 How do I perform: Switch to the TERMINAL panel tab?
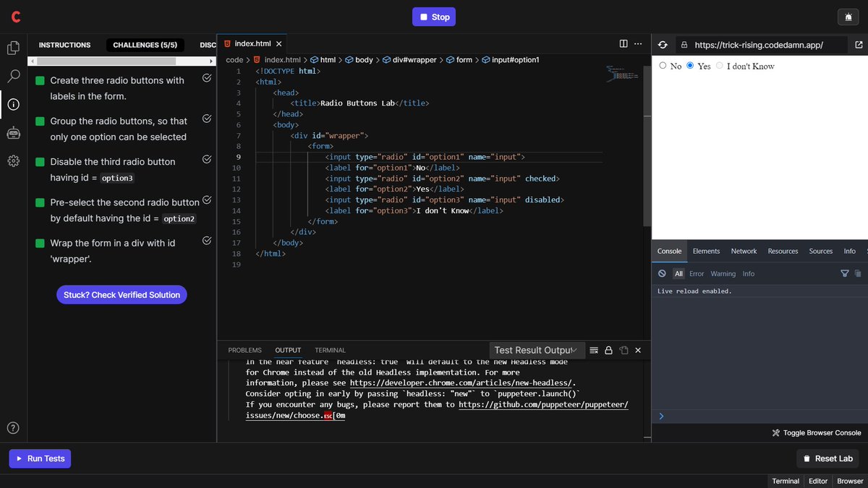coord(330,350)
